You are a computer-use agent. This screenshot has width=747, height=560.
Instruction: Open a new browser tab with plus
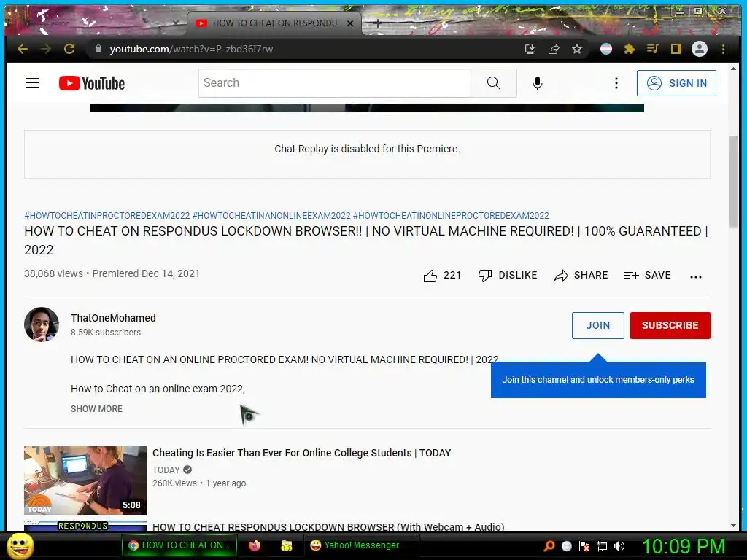[x=377, y=23]
